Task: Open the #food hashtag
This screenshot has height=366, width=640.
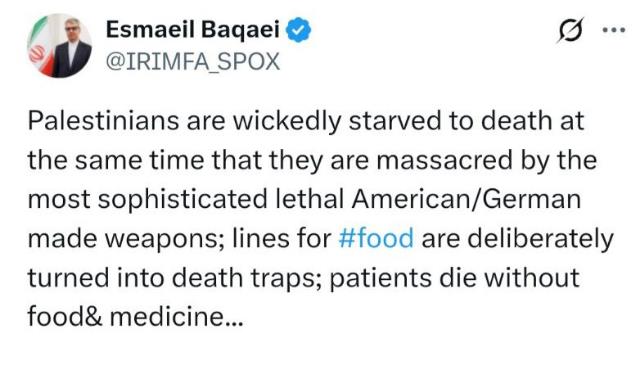Action: (376, 239)
